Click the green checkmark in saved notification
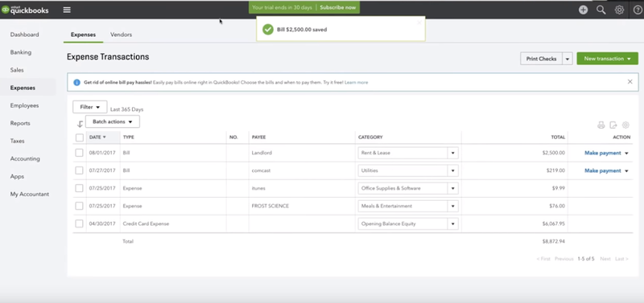644x303 pixels. click(x=268, y=30)
